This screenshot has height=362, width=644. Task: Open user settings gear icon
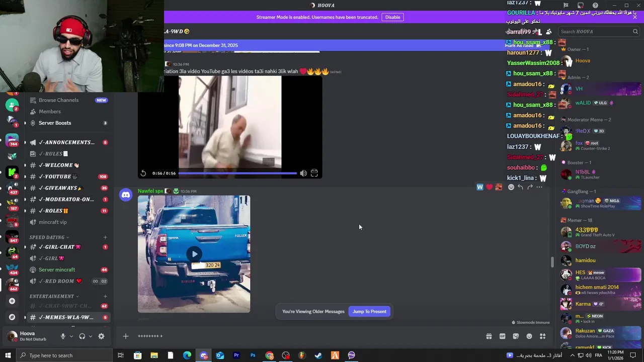tap(101, 336)
